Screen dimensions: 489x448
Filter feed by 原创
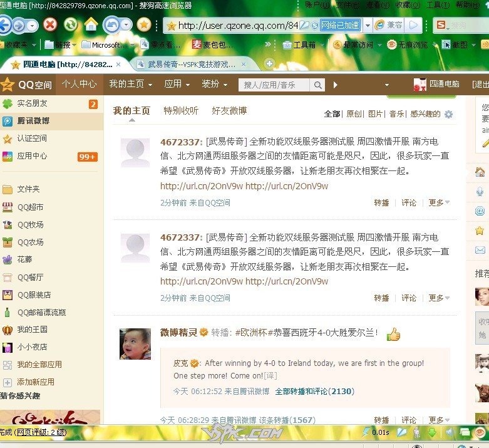tap(354, 114)
